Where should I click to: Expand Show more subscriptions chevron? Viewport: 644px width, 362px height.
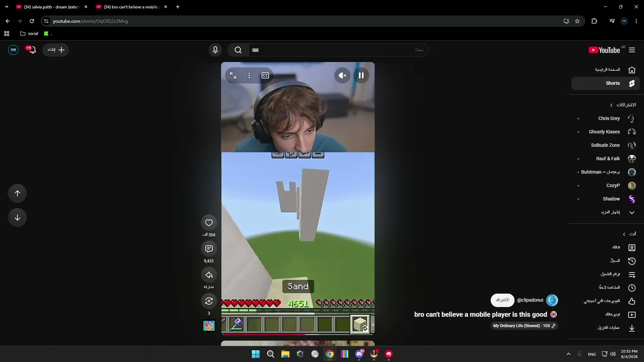632,212
